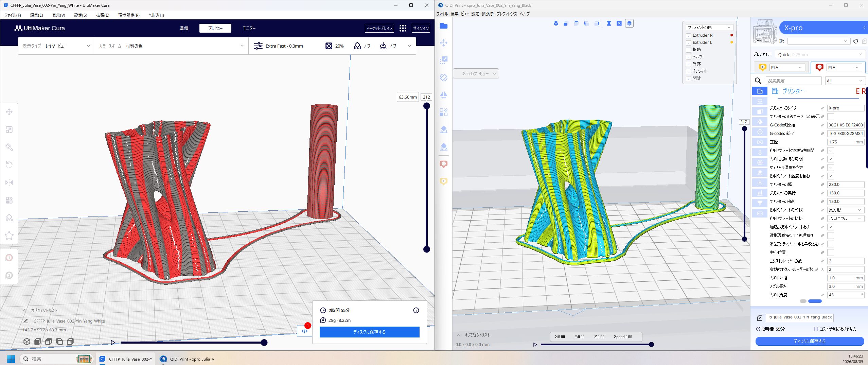Switch to the モニター tab in Cura

tap(249, 28)
